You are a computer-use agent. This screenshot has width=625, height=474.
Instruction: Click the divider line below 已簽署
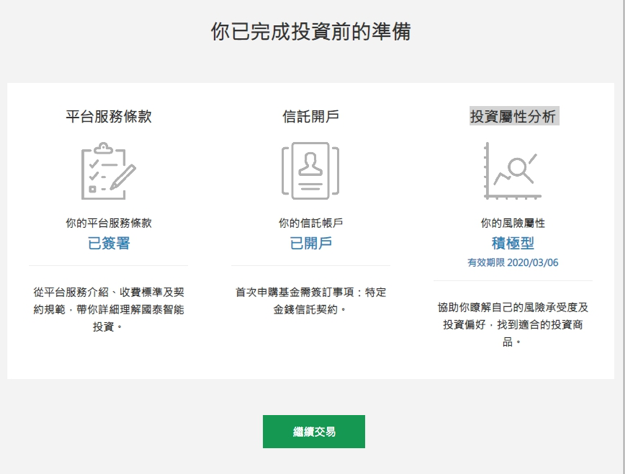pos(109,267)
